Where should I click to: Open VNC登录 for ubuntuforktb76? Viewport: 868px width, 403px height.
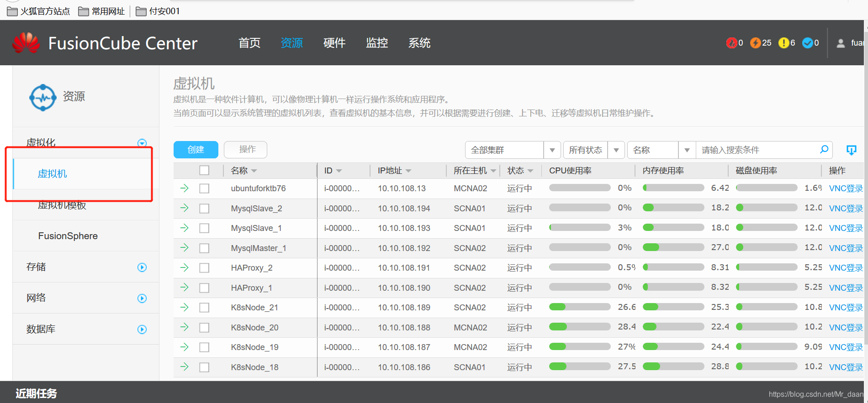[846, 188]
